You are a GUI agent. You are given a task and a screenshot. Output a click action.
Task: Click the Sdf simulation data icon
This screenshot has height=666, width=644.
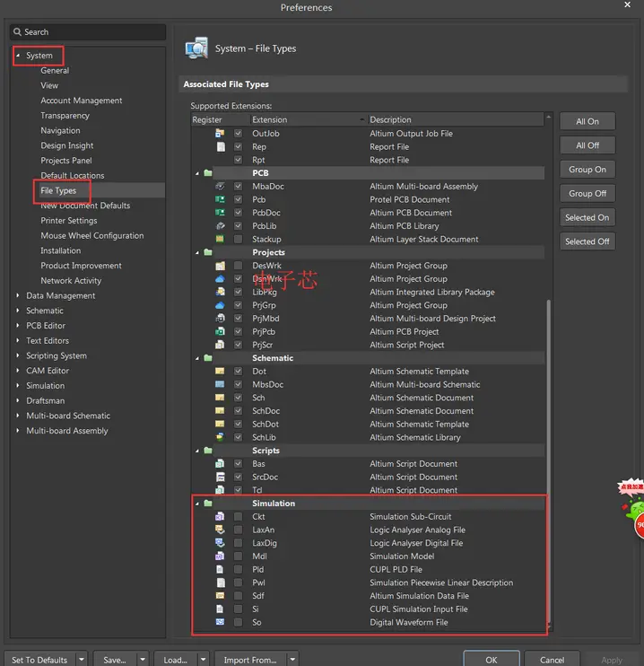(x=220, y=595)
